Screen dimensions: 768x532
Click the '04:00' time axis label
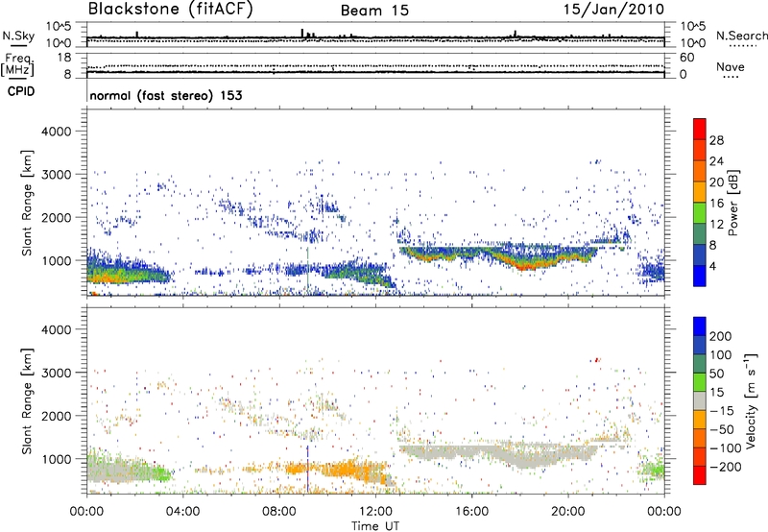182,512
